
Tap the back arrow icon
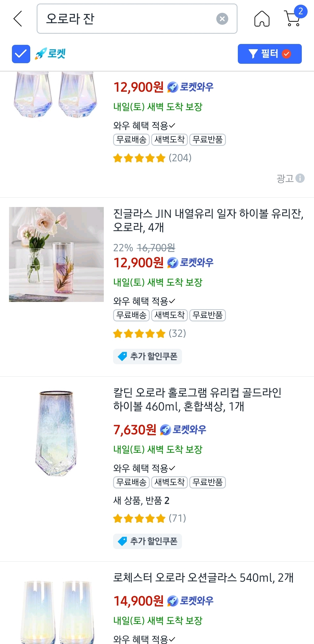[x=18, y=19]
